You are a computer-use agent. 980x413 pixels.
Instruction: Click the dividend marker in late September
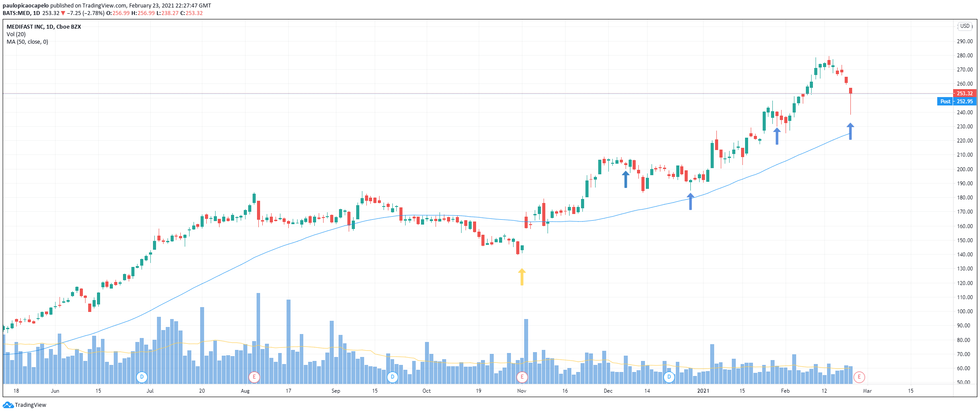tap(392, 377)
